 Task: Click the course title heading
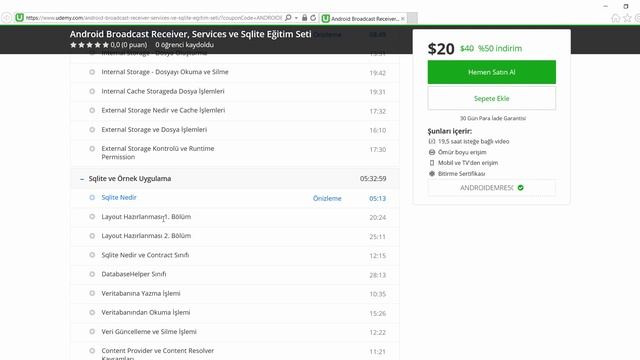tap(191, 34)
